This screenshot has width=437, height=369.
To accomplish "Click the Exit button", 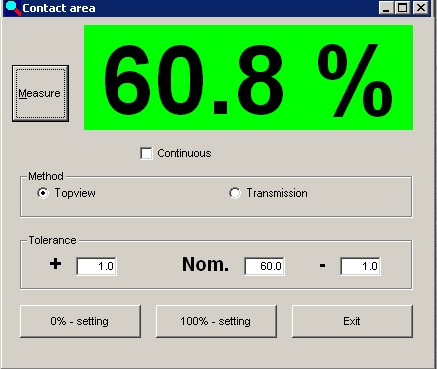I will coord(352,321).
